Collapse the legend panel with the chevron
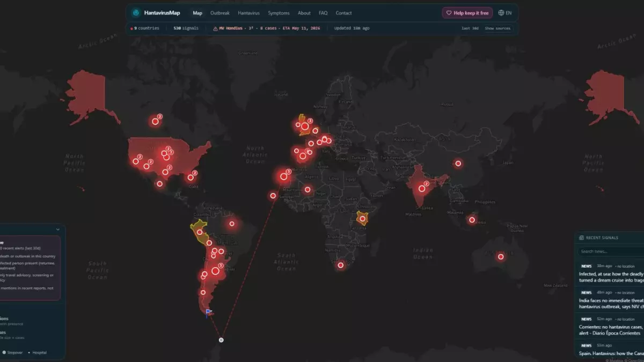Image resolution: width=644 pixels, height=362 pixels. (x=57, y=230)
